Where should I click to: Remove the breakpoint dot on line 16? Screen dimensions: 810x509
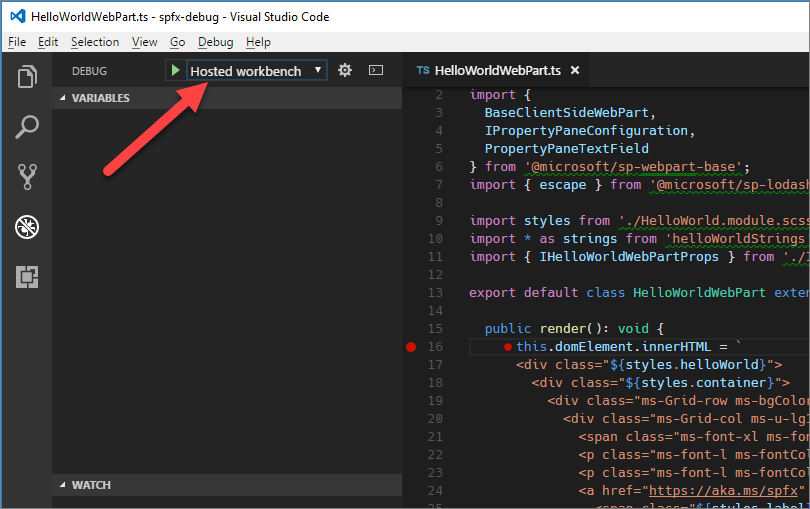411,347
